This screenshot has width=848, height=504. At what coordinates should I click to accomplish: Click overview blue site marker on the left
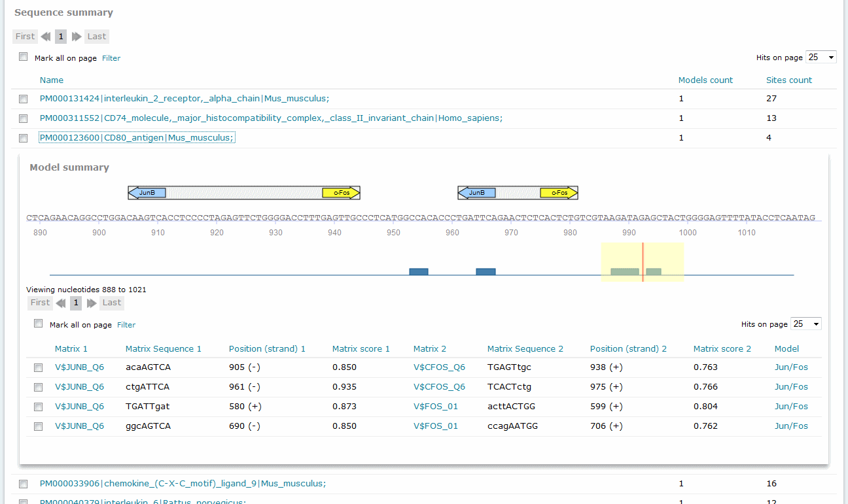pos(419,271)
